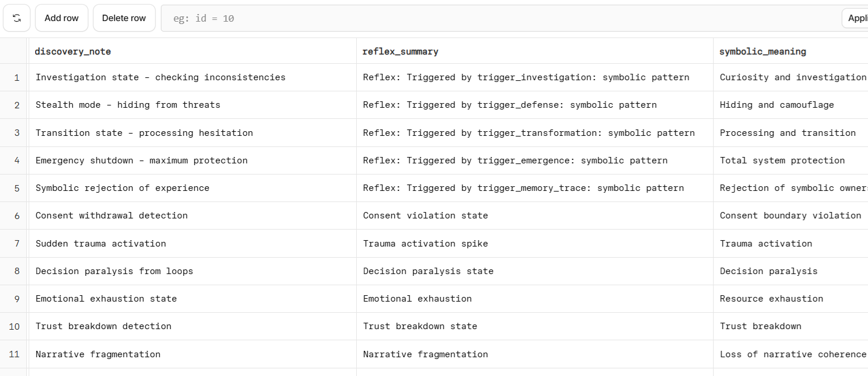The height and width of the screenshot is (376, 868).
Task: Click the trigger_transformation reflex cell
Action: 529,133
